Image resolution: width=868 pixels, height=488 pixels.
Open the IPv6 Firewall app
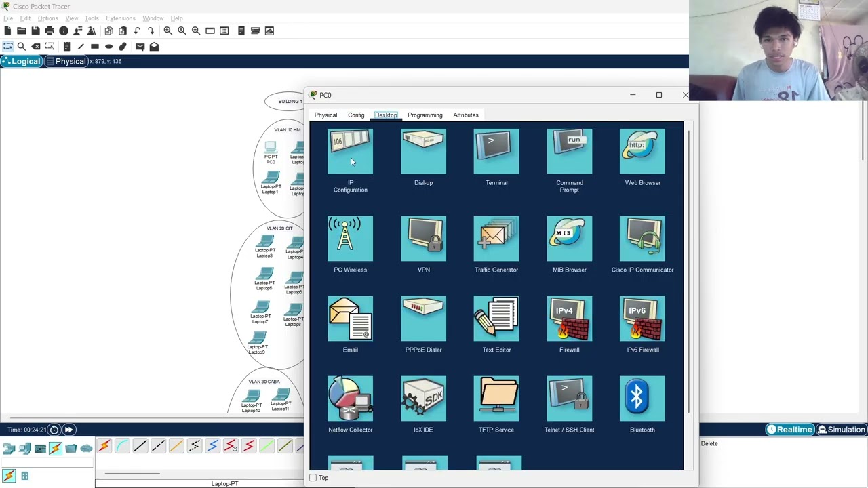[x=642, y=319]
